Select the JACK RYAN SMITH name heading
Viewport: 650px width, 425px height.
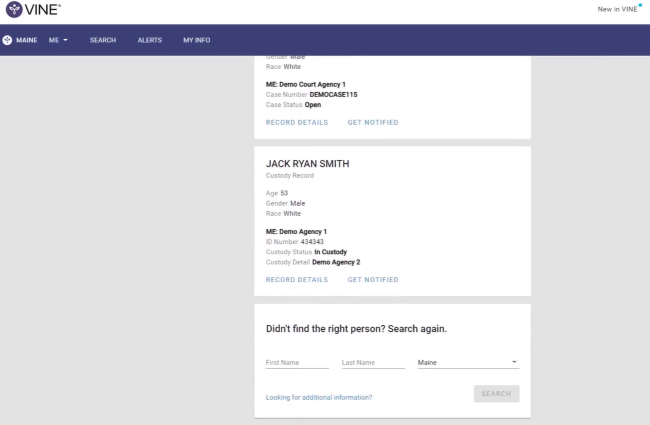point(308,164)
